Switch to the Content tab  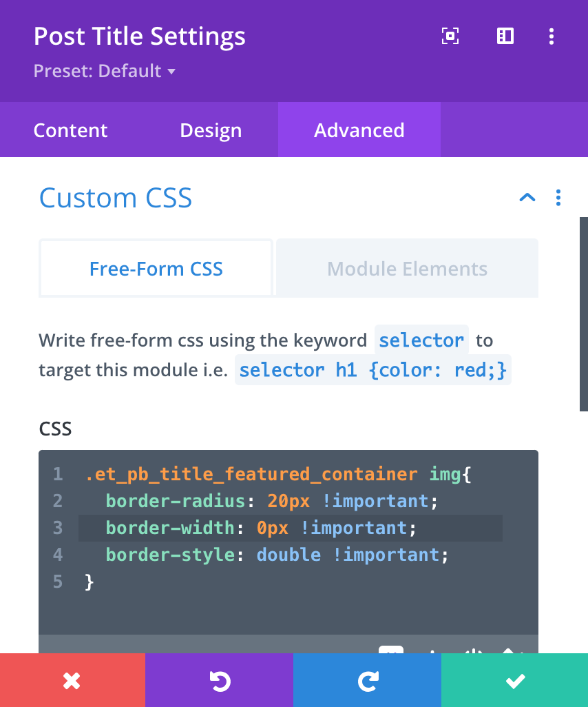coord(70,130)
